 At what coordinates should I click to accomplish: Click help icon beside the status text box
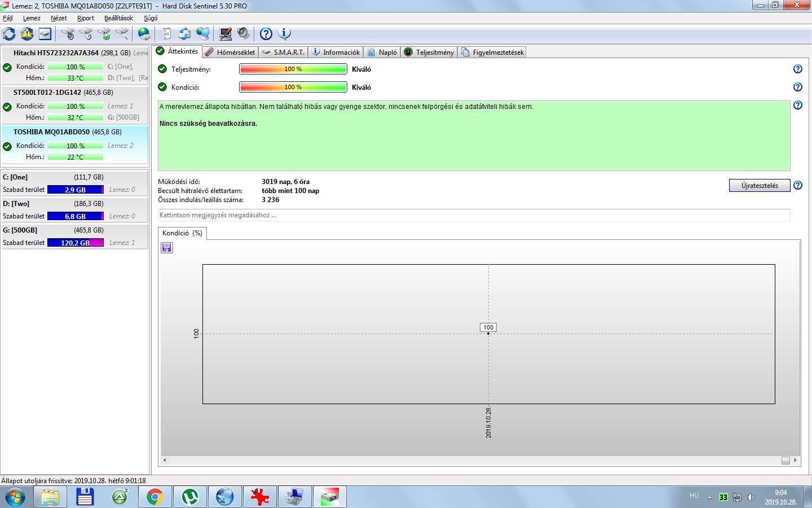tap(797, 105)
